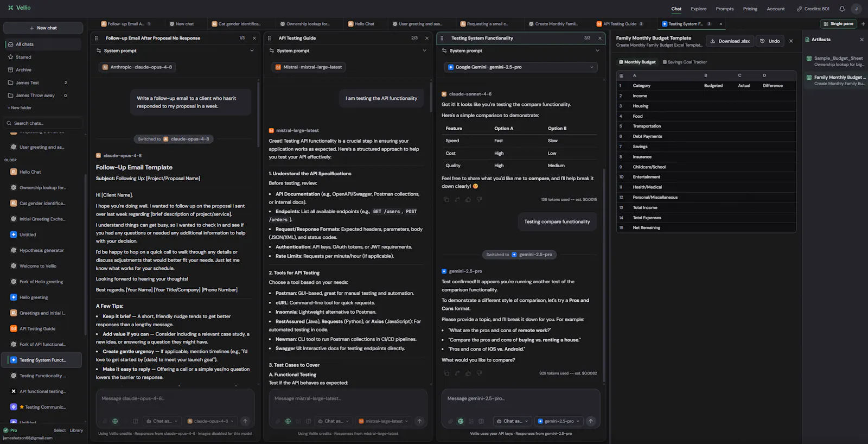Focus the Message gemini-2.5-pro input

(x=520, y=399)
